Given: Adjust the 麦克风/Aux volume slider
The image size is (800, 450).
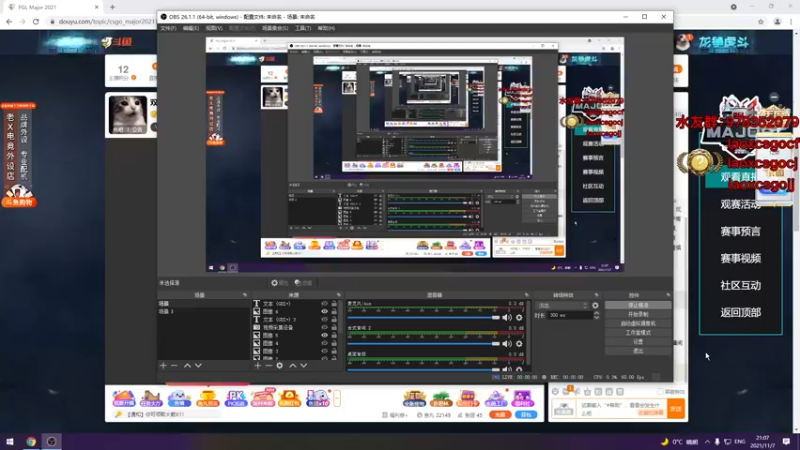Looking at the screenshot, I should pos(424,317).
